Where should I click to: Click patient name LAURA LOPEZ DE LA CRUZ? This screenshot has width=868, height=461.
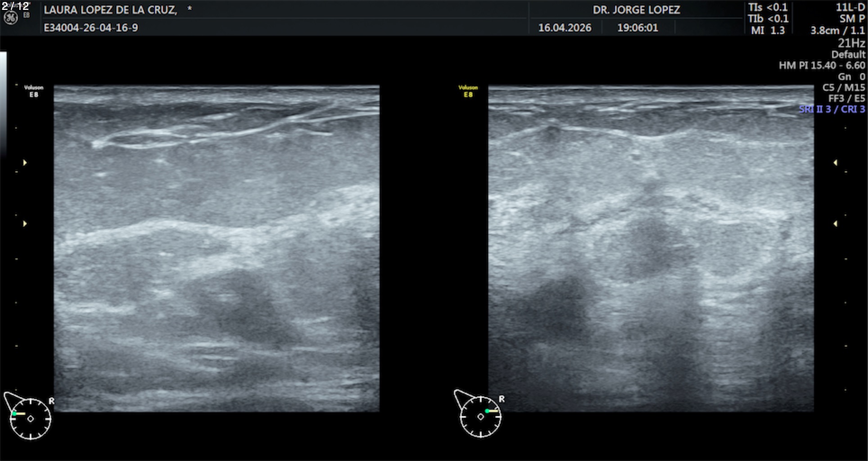(110, 10)
